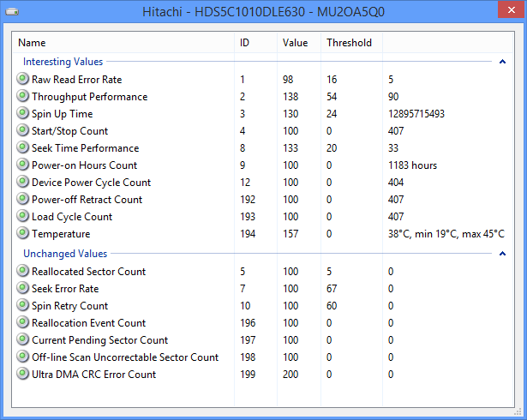Viewport: 527px width, 420px height.
Task: Click the Threshold cell 54 for Throughput Performance
Action: (x=332, y=97)
